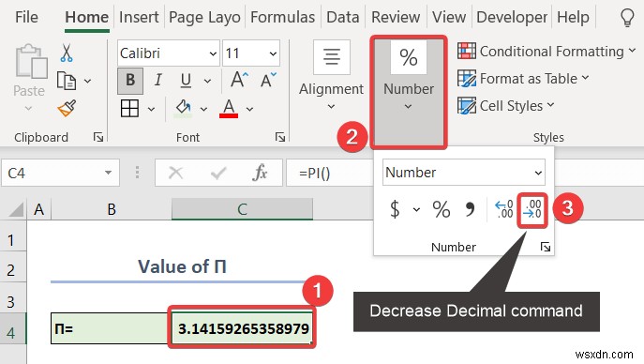Click Increase Font Size icon
The image size is (644, 364).
(x=239, y=80)
